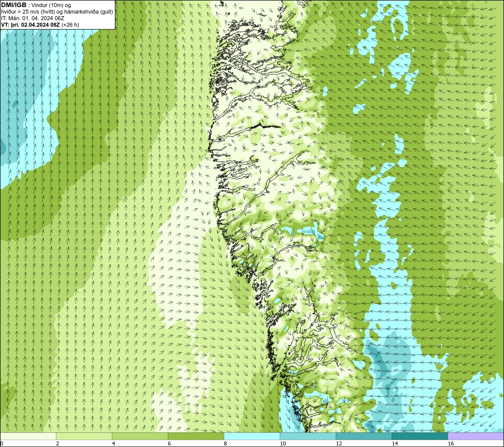Click legend tick label '12'
Screen dimensions: 504x447
pos(339,444)
